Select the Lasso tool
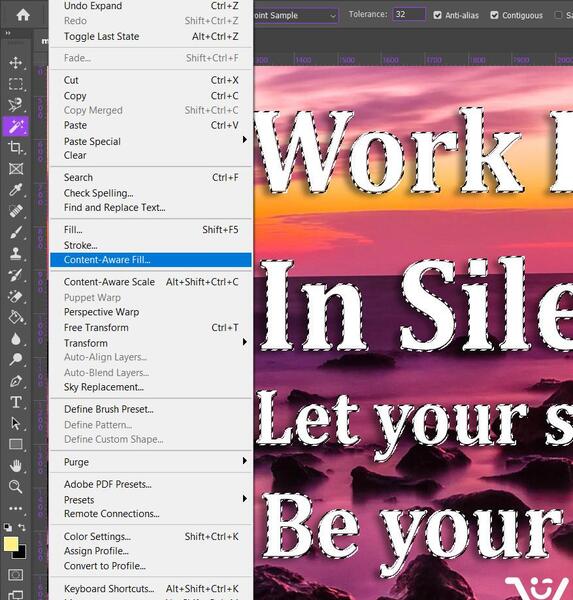The width and height of the screenshot is (573, 600). pyautogui.click(x=16, y=104)
